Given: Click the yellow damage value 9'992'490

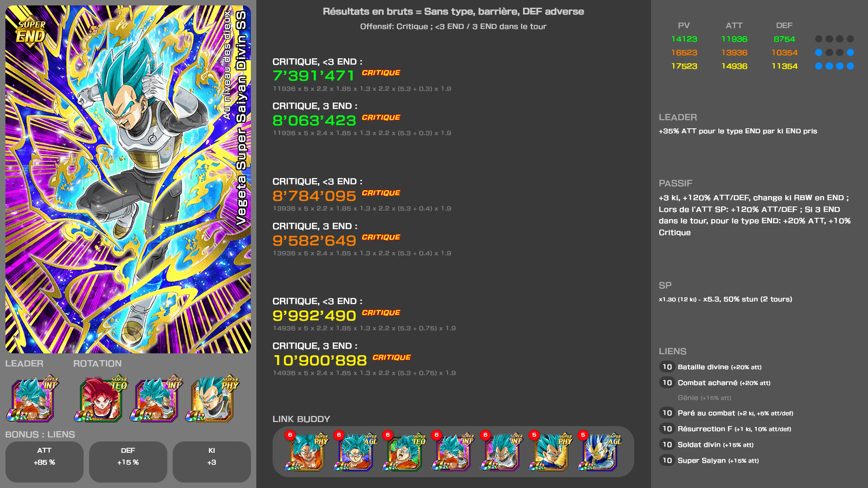Looking at the screenshot, I should coord(314,315).
